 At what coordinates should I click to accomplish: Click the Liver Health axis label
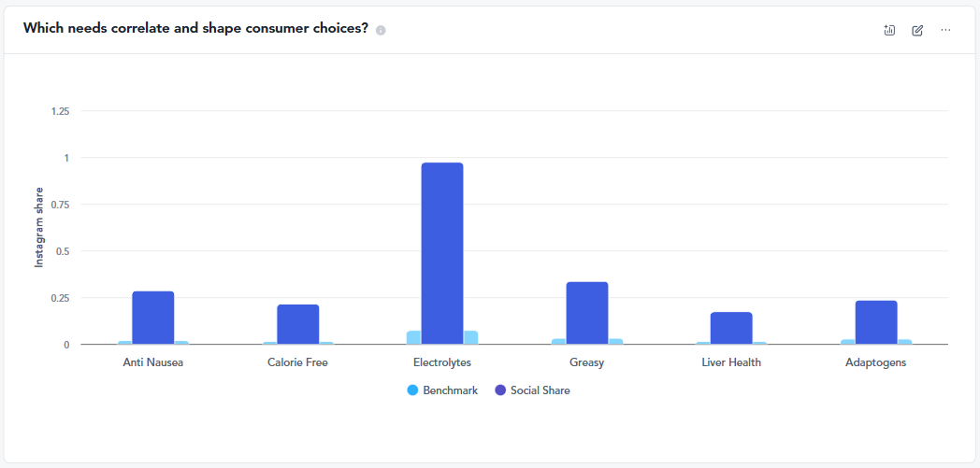pyautogui.click(x=731, y=362)
